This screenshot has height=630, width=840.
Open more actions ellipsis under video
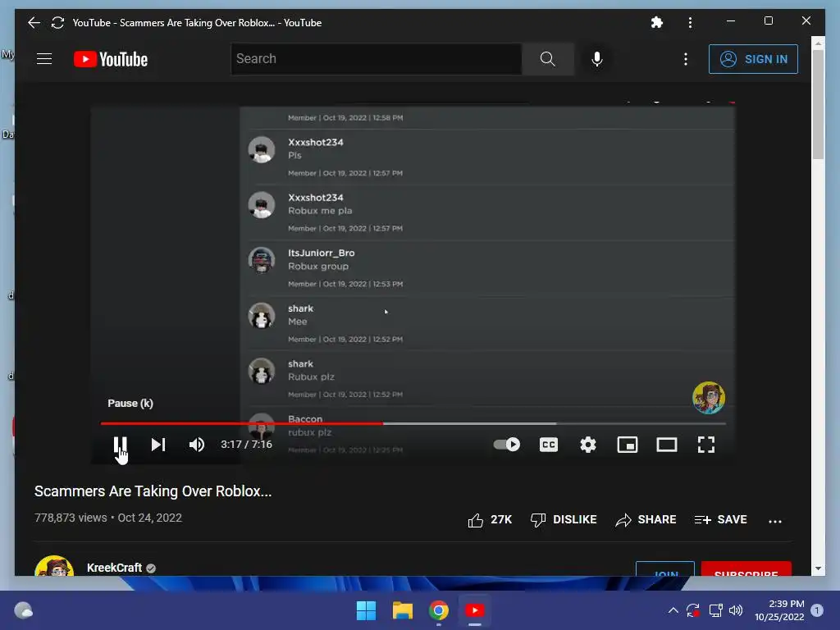point(775,521)
